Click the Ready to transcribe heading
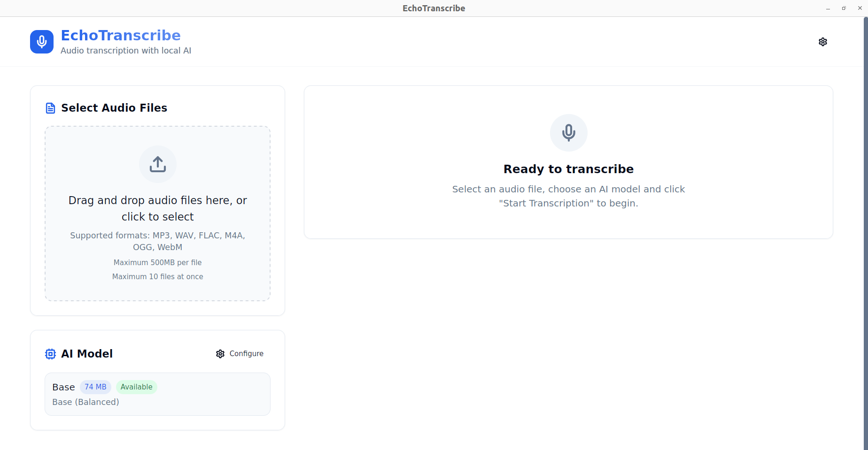Image resolution: width=868 pixels, height=450 pixels. point(568,169)
